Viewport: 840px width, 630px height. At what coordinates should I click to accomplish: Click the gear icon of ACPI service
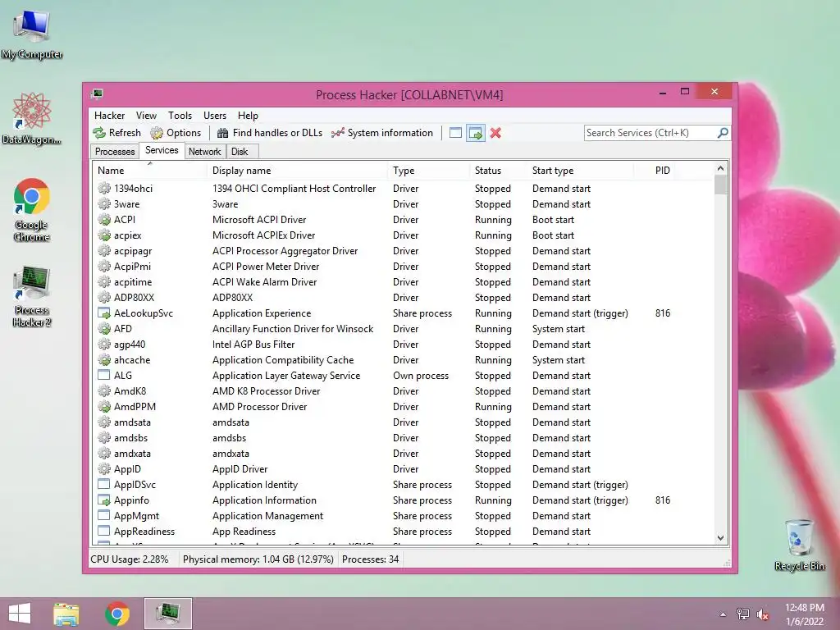pyautogui.click(x=104, y=219)
